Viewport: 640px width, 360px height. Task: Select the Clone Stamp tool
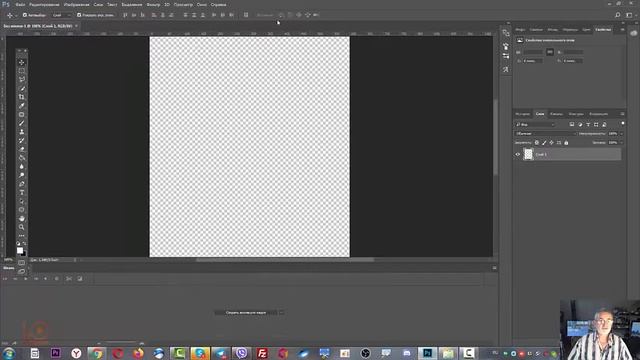(22, 132)
